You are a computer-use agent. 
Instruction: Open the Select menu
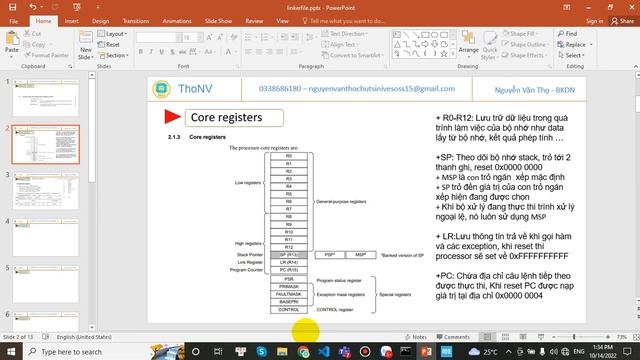[571, 55]
